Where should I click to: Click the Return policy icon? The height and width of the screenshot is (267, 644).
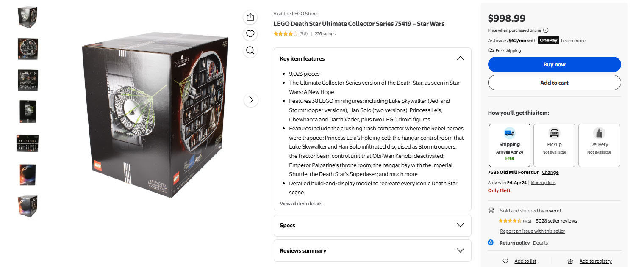[491, 242]
